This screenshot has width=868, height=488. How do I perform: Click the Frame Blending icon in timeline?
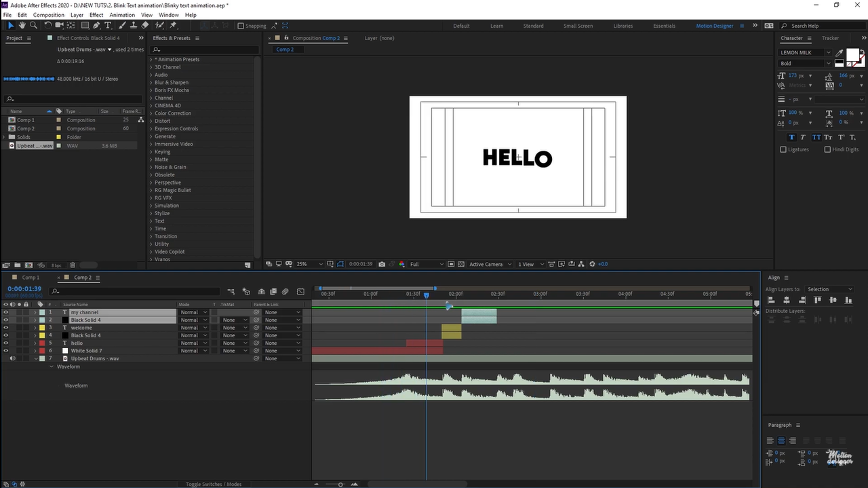tap(272, 292)
